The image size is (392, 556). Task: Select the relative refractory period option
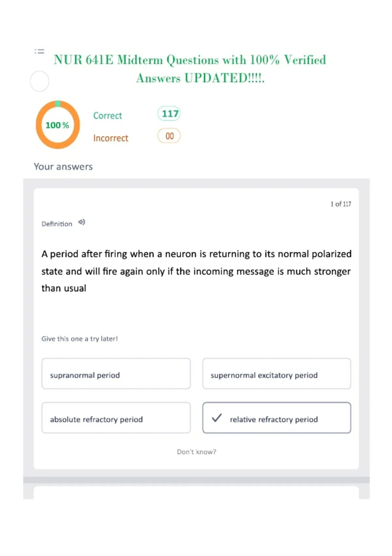277,418
